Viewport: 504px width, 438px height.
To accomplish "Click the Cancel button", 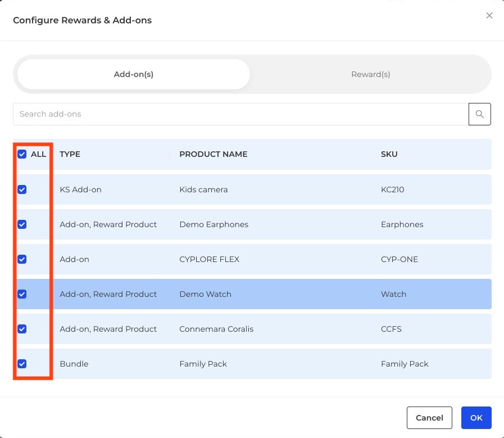I will pos(429,418).
